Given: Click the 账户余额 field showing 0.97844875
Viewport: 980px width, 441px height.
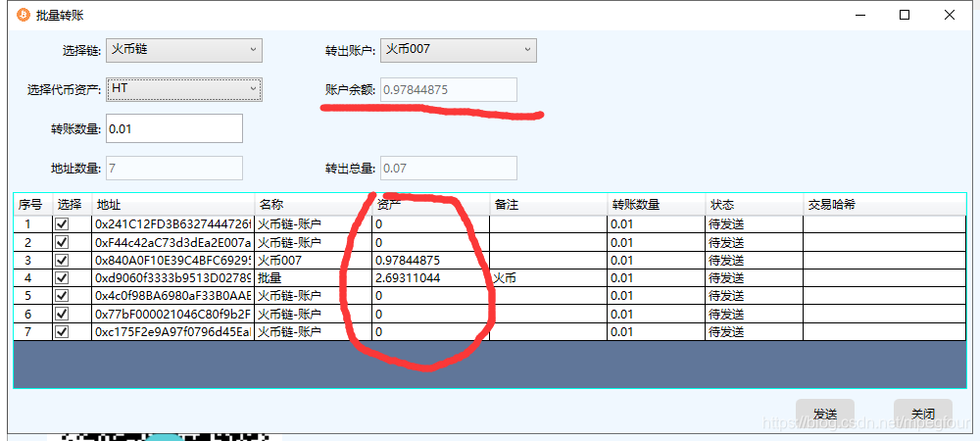Looking at the screenshot, I should pos(449,89).
